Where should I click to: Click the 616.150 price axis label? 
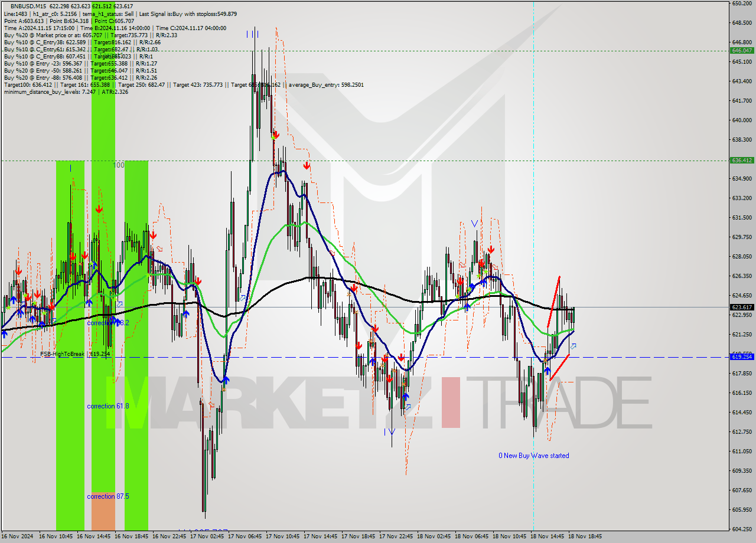742,393
